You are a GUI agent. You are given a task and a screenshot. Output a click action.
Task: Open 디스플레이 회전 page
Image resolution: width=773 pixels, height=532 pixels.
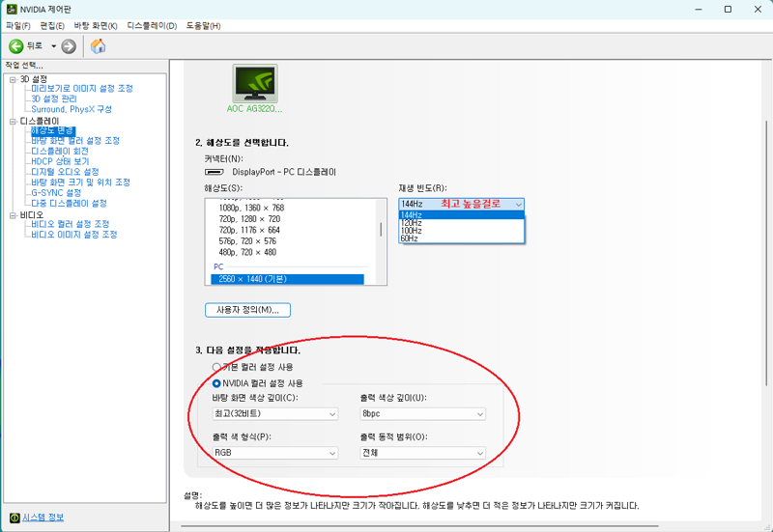coord(60,152)
